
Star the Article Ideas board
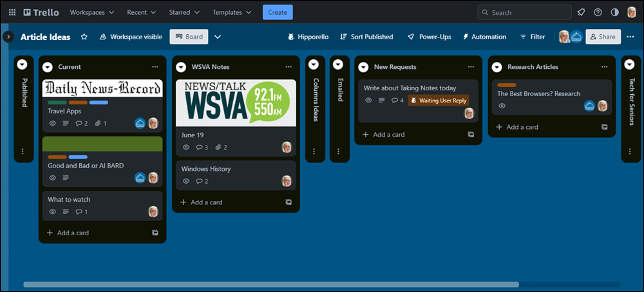click(84, 37)
